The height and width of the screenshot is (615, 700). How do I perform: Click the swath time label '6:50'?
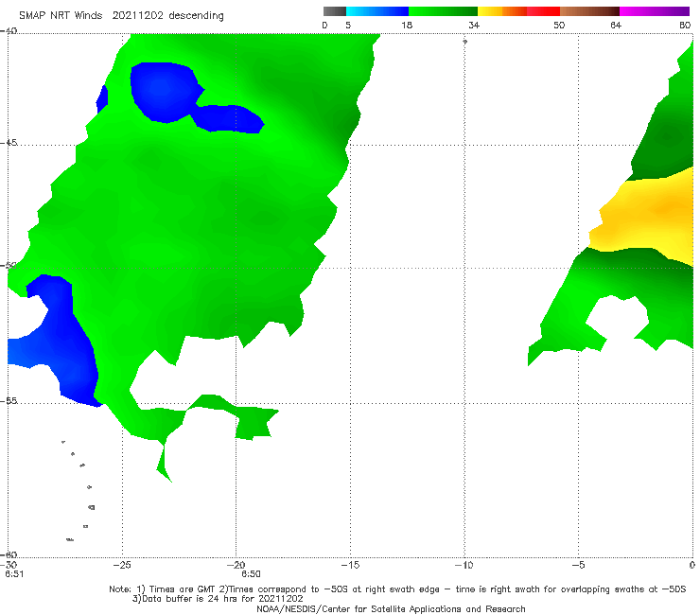251,574
